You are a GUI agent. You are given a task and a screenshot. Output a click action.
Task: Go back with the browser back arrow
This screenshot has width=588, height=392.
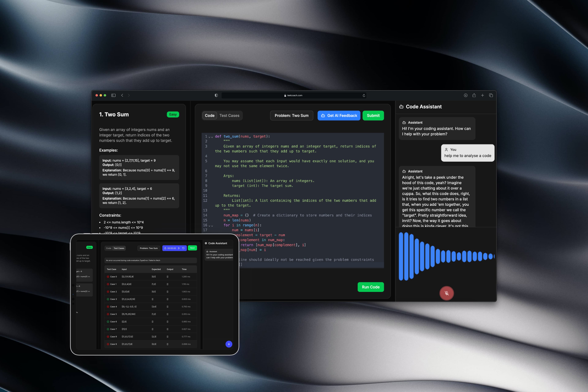(122, 95)
